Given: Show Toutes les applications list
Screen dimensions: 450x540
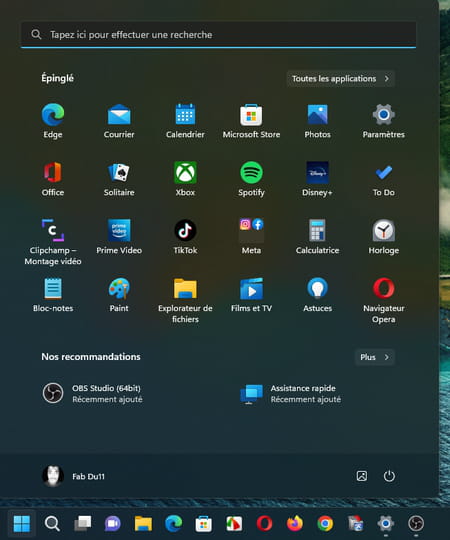Looking at the screenshot, I should coord(341,79).
